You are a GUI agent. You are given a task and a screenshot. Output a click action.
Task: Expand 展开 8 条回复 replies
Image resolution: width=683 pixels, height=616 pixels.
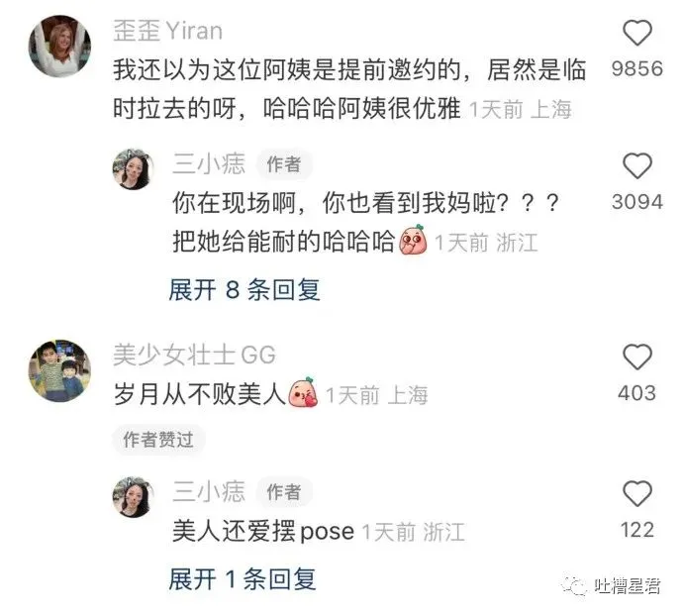coord(244,289)
